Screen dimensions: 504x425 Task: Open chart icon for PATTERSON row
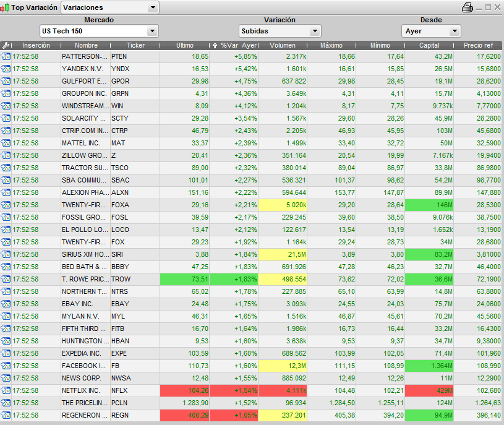coord(6,56)
